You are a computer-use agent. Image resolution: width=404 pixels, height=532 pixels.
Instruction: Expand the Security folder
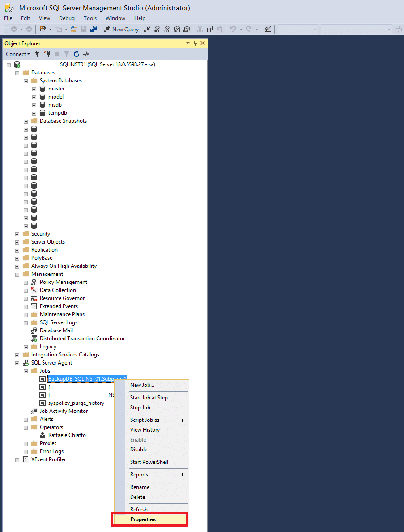point(17,234)
